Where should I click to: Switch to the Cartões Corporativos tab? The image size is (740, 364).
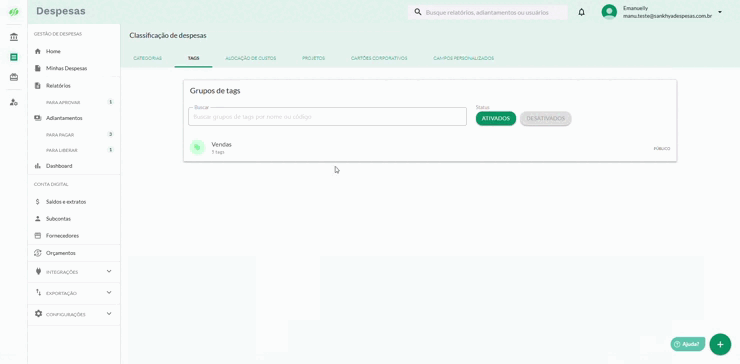click(x=379, y=59)
